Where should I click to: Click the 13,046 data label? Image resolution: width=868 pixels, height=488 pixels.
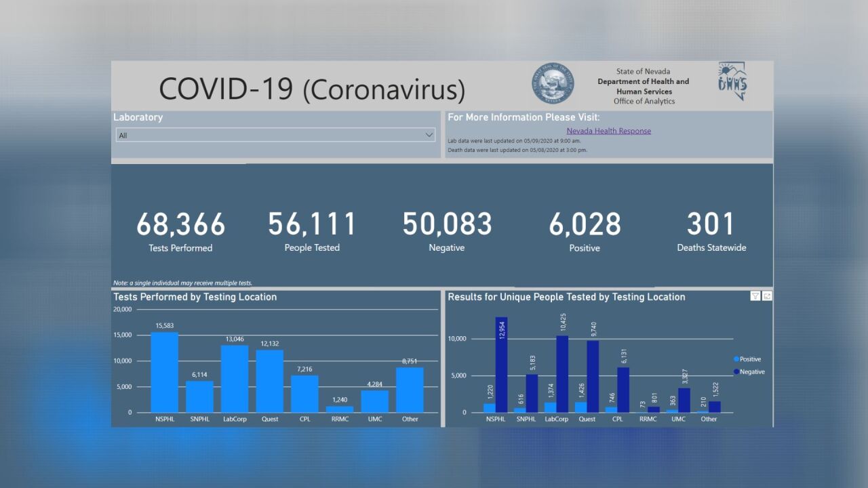(235, 340)
